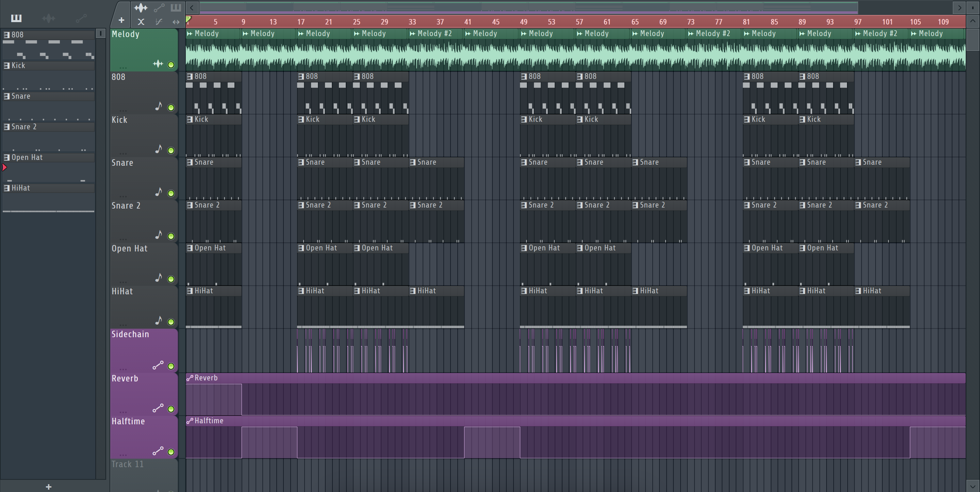Click the playlist scroll right arrow button
980x492 pixels.
pos(959,7)
